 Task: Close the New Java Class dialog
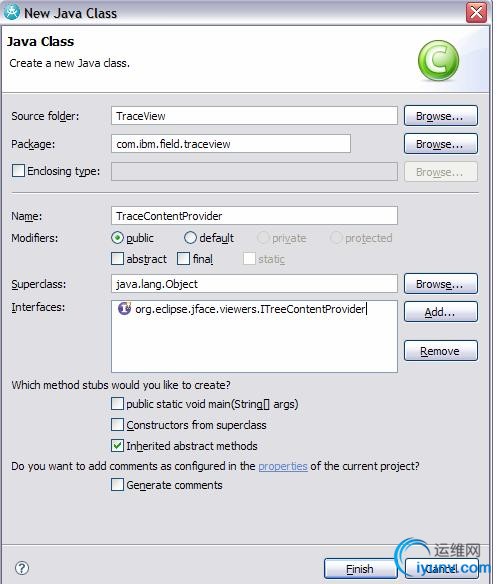(x=477, y=12)
